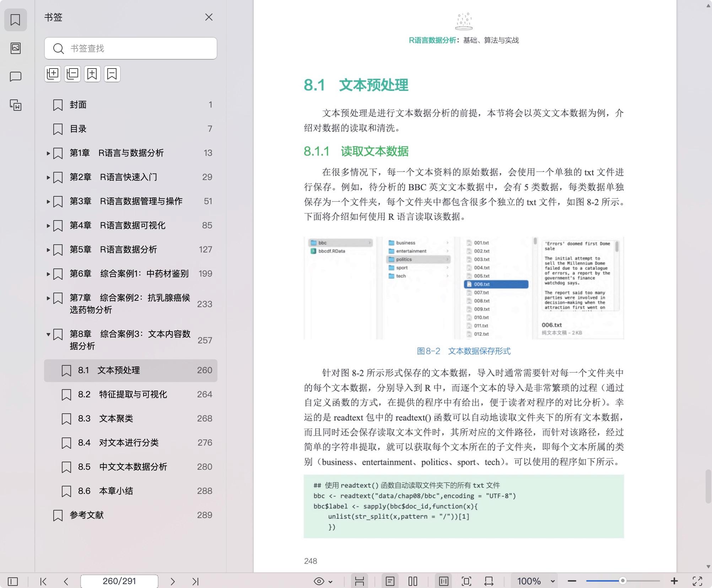Collapse 第8章 综合案例3
This screenshot has height=588, width=712.
pyautogui.click(x=48, y=334)
